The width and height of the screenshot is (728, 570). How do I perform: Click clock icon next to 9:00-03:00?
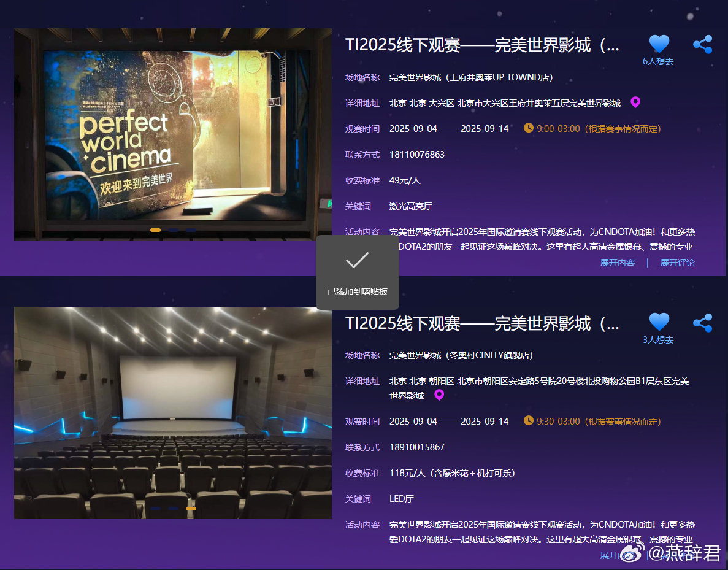(528, 128)
